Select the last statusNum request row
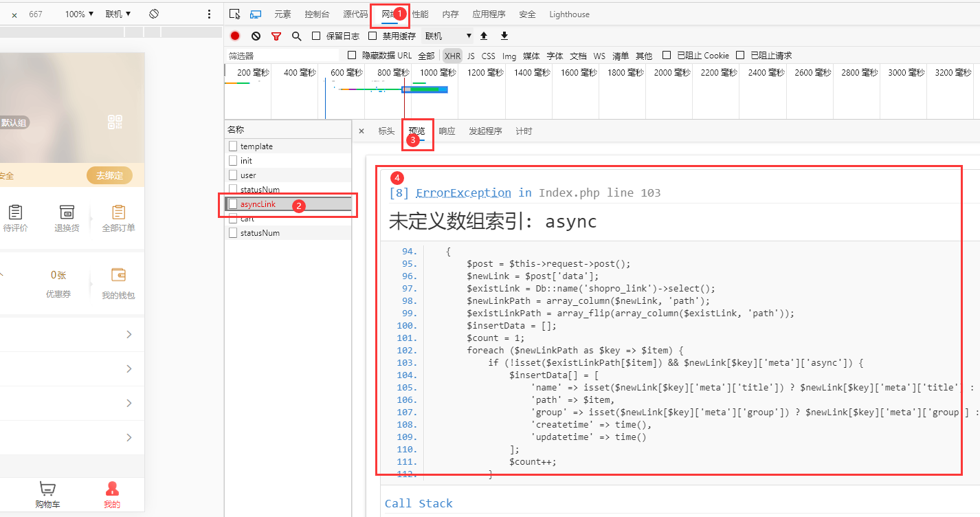The image size is (980, 517). [x=289, y=233]
